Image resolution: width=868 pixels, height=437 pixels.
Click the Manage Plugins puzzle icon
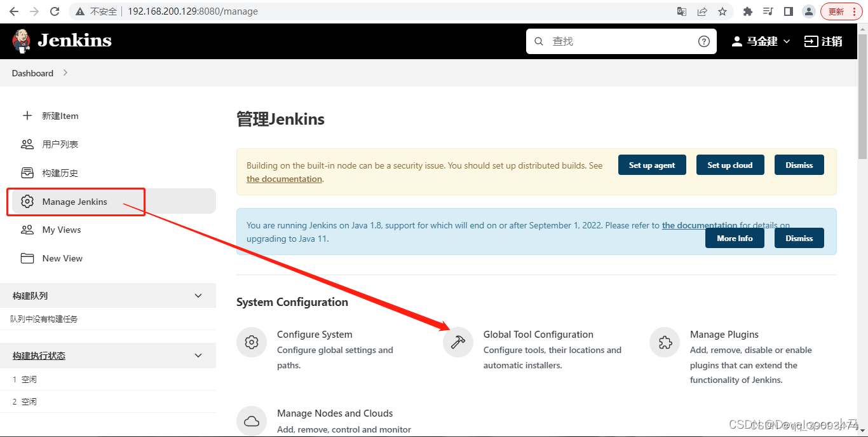coord(665,342)
